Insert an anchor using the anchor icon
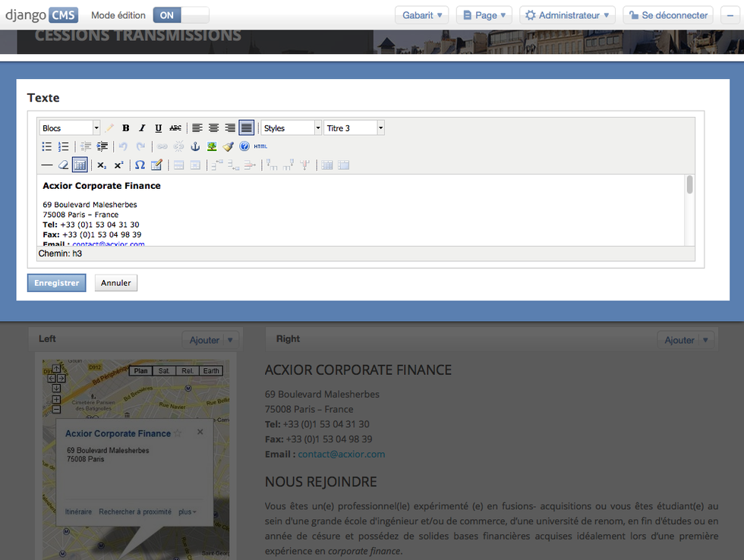The height and width of the screenshot is (560, 744). pos(195,146)
